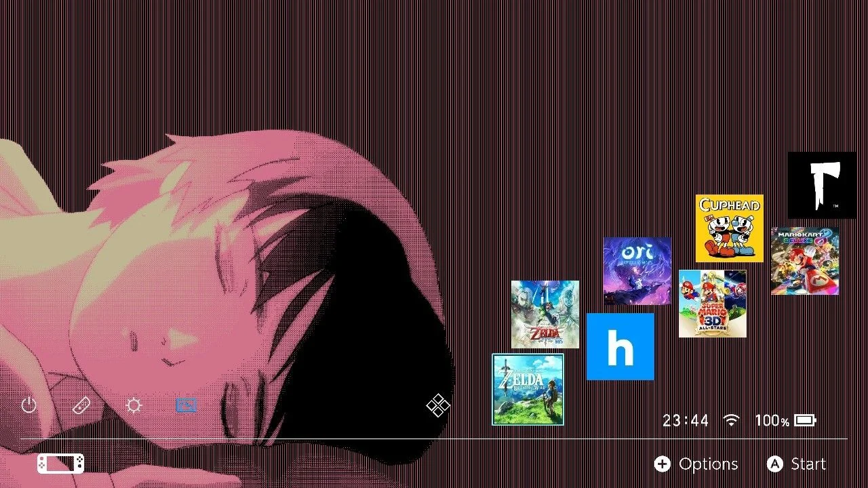Open the Sleep Mode power icon
This screenshot has width=868, height=488.
28,405
